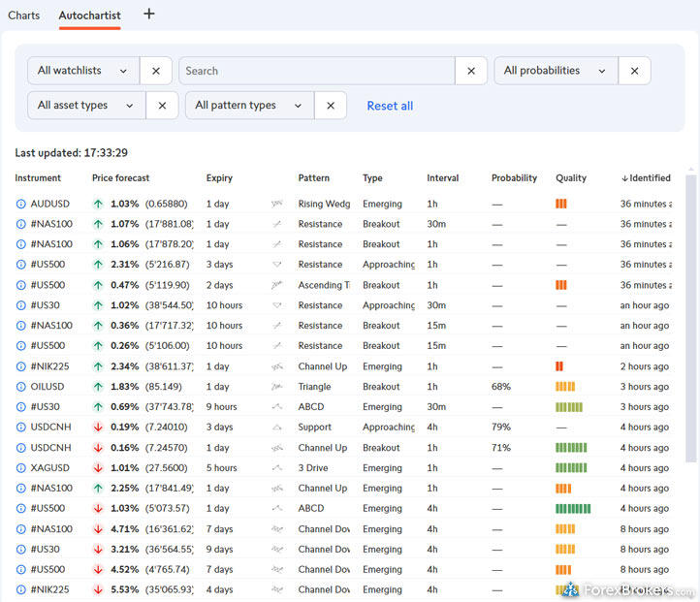Click info icon for #US500 2.31% row

point(20,265)
